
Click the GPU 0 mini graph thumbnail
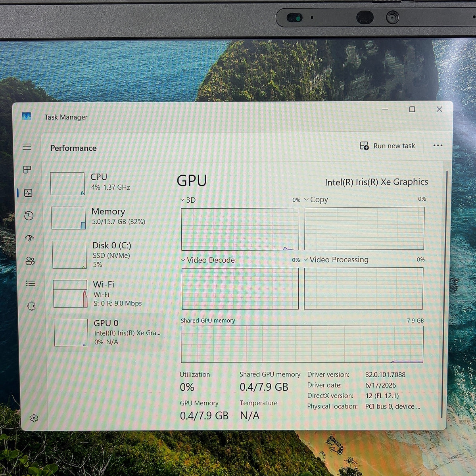tap(71, 332)
